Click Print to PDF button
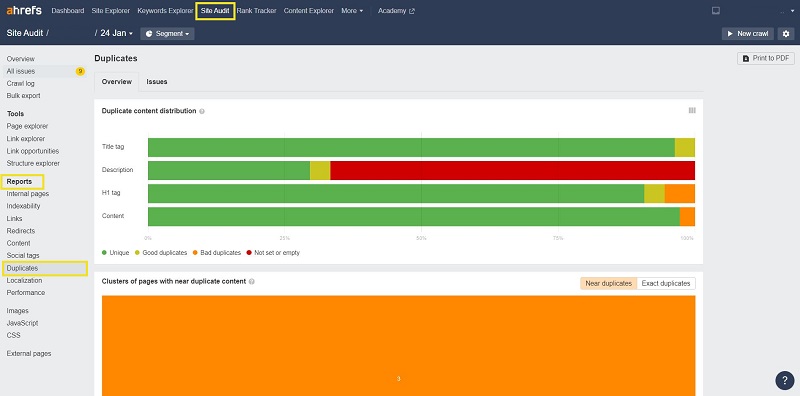 click(x=766, y=58)
